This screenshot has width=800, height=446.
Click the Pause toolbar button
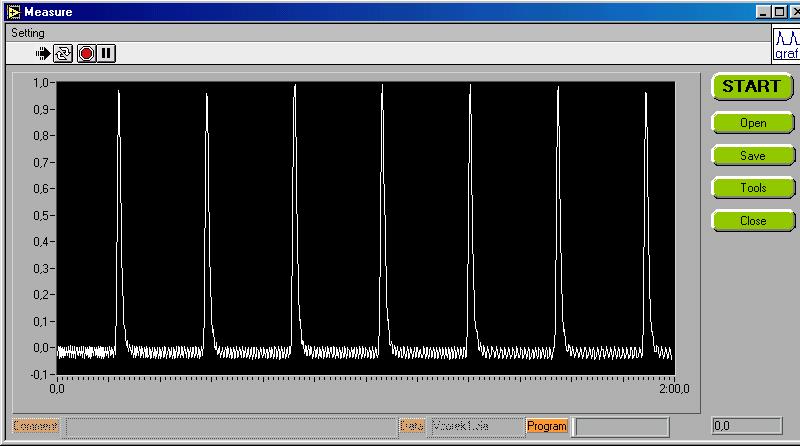[x=106, y=53]
